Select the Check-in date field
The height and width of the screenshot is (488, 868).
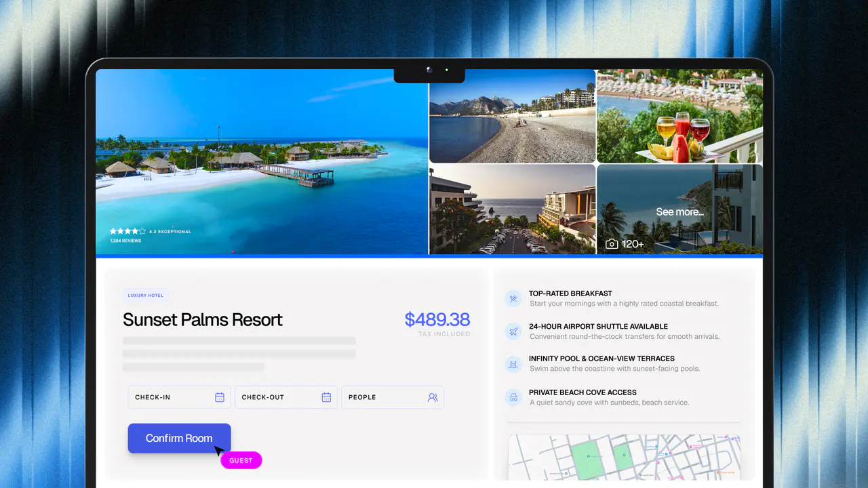pos(179,397)
